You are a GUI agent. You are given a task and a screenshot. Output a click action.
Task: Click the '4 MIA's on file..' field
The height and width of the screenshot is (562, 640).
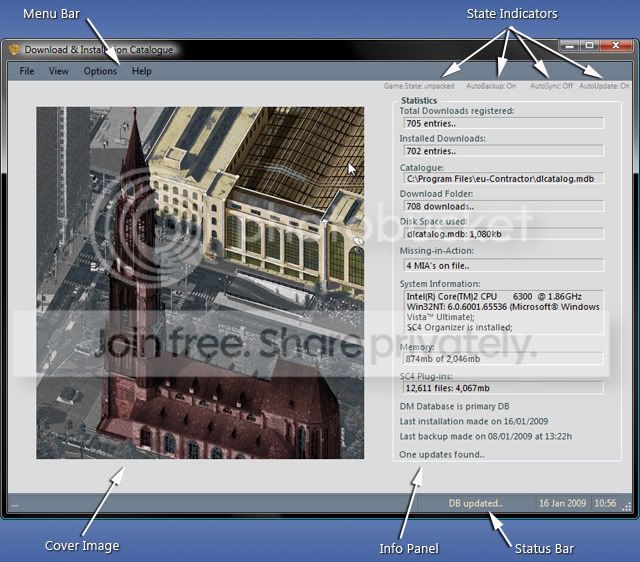(x=504, y=265)
